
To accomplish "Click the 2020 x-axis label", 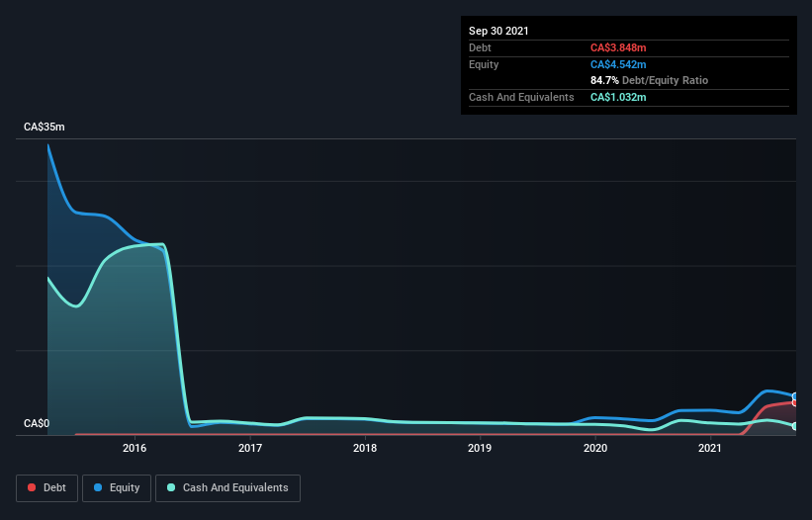I will pos(595,448).
